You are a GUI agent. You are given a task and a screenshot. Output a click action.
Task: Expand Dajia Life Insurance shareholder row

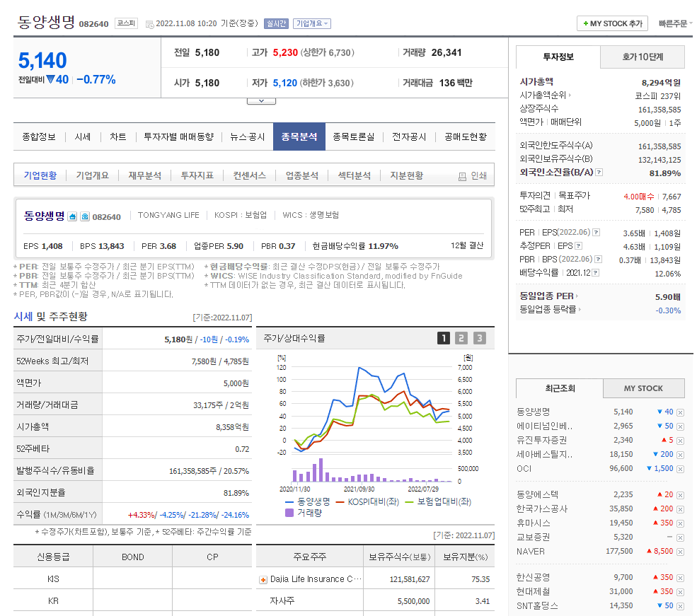263,580
